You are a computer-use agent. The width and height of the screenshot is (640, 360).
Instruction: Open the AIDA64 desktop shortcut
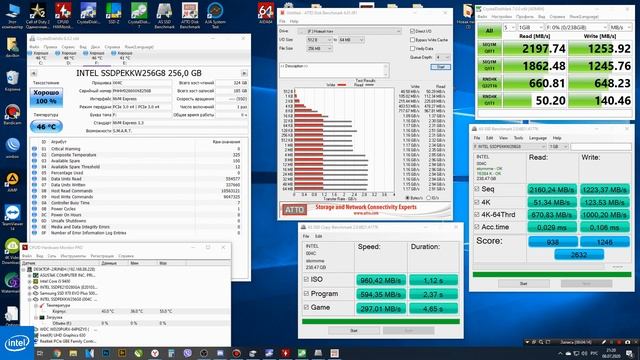coord(266,14)
